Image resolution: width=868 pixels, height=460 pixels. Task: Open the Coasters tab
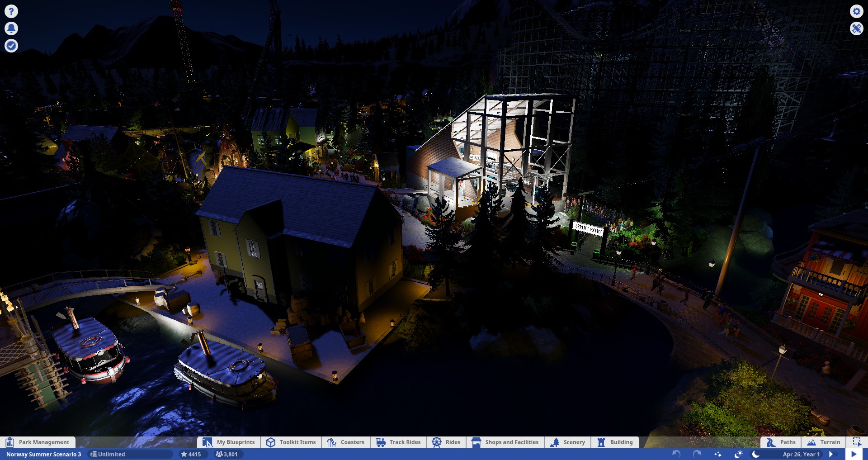click(346, 442)
